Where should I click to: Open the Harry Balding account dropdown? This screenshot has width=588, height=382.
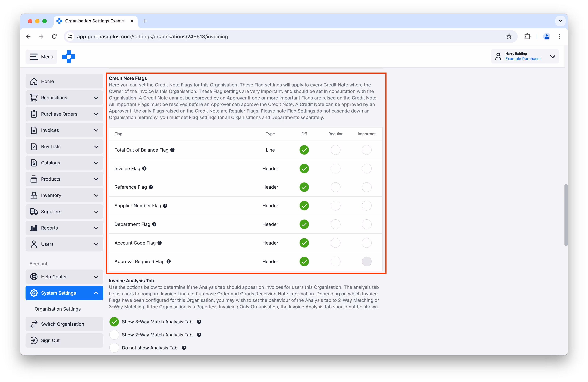(553, 56)
